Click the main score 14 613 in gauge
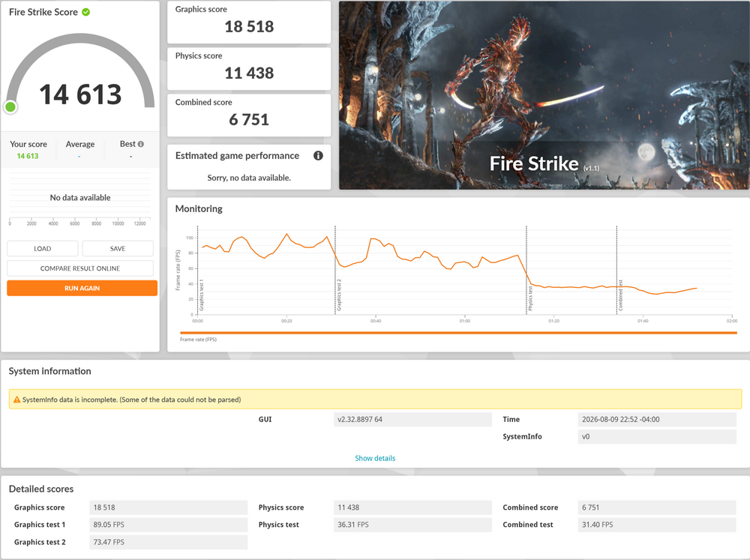750x560 pixels. click(80, 94)
